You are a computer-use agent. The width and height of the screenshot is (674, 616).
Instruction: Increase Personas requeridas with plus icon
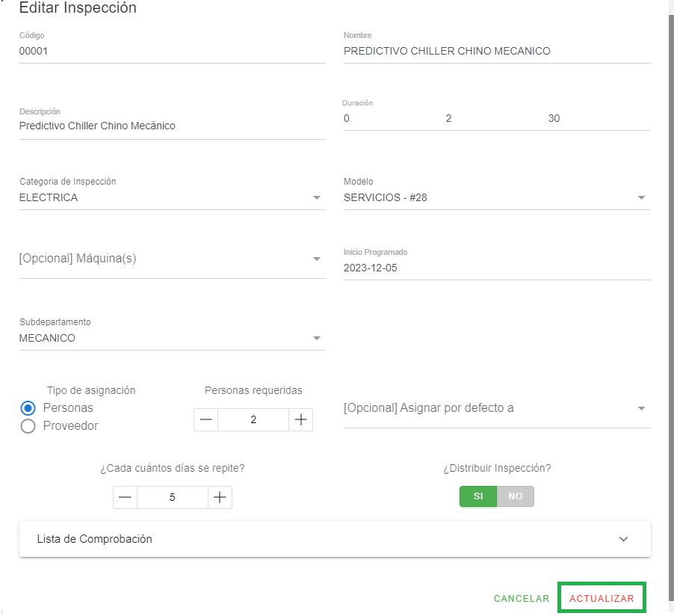tap(300, 420)
